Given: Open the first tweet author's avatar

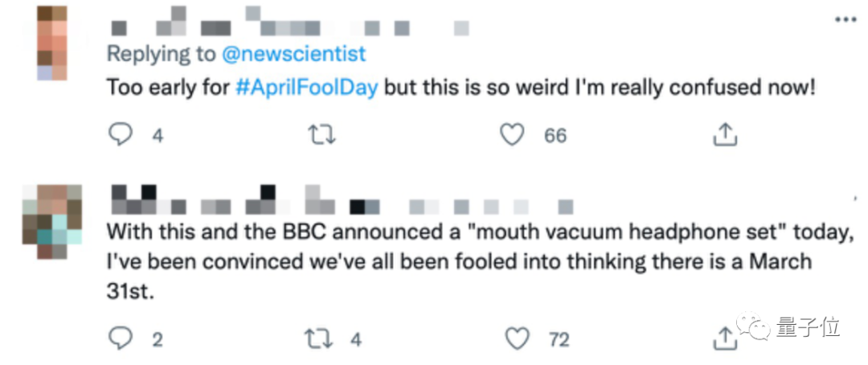Looking at the screenshot, I should pyautogui.click(x=52, y=42).
